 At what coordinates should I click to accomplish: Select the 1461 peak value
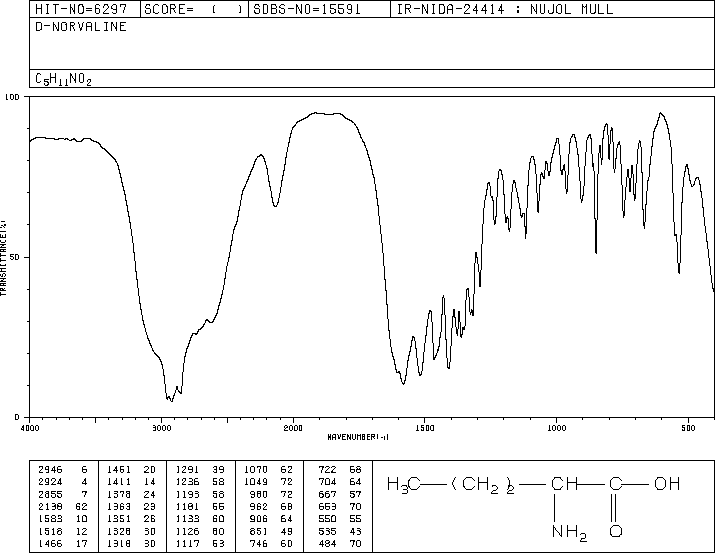(119, 470)
